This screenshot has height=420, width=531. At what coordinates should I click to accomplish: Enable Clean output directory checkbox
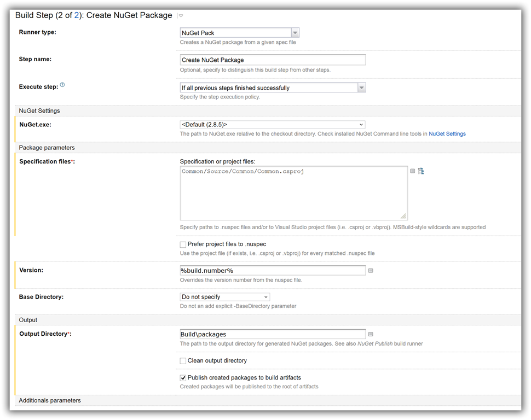point(183,361)
